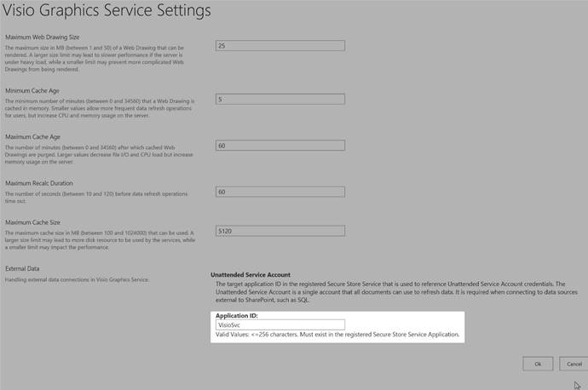588x390 pixels.
Task: Click the External Data section label
Action: click(x=22, y=268)
